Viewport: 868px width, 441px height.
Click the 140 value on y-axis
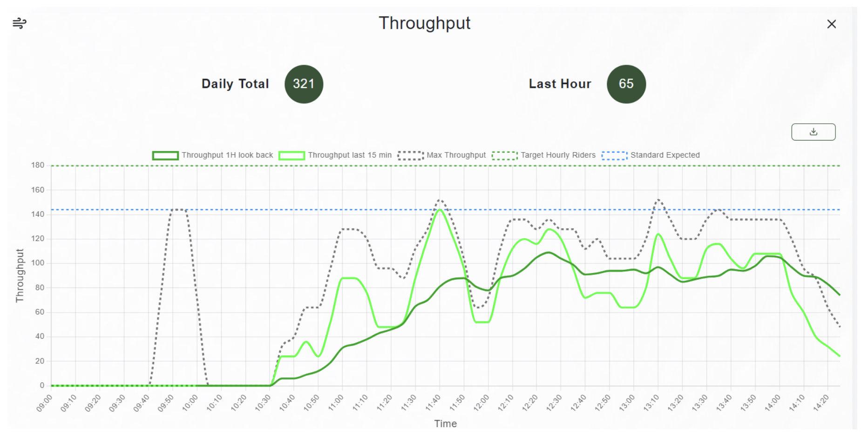point(38,214)
